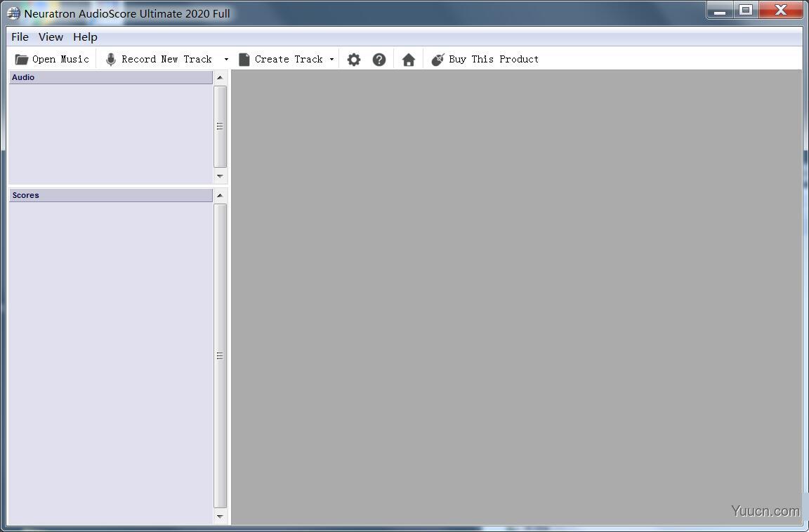Click the Scores panel scroll up arrow
This screenshot has height=532, width=809.
(x=220, y=195)
